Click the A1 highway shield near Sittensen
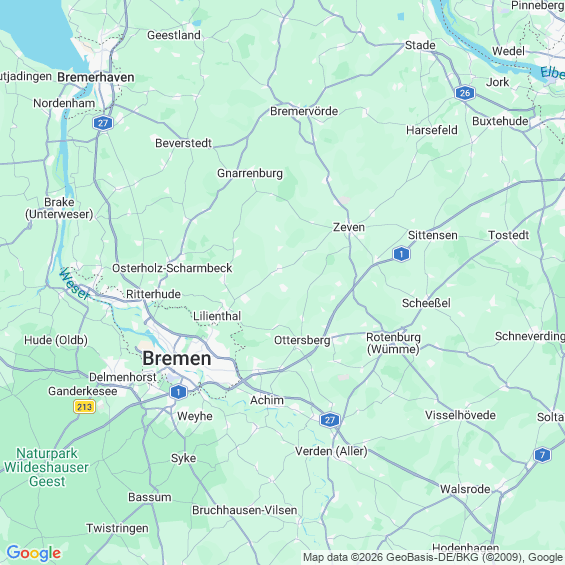565x565 pixels. (401, 254)
